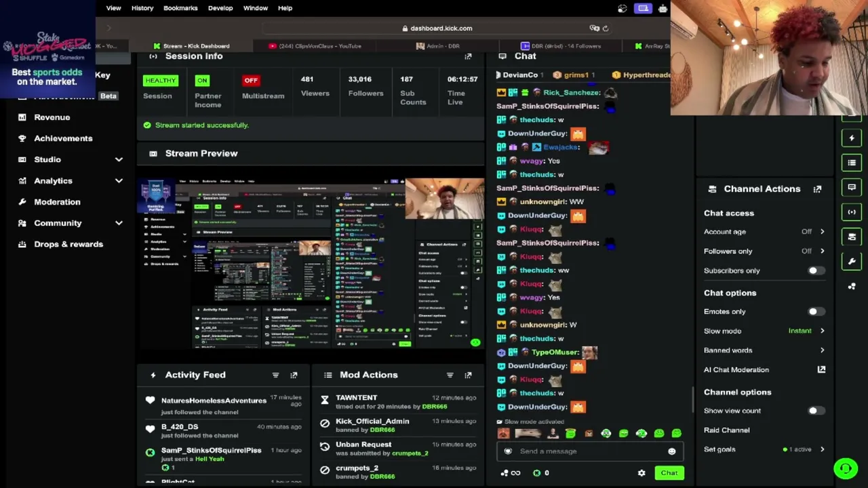This screenshot has height=488, width=868.
Task: Click the crumpets_2 link under Unban Request
Action: (410, 453)
